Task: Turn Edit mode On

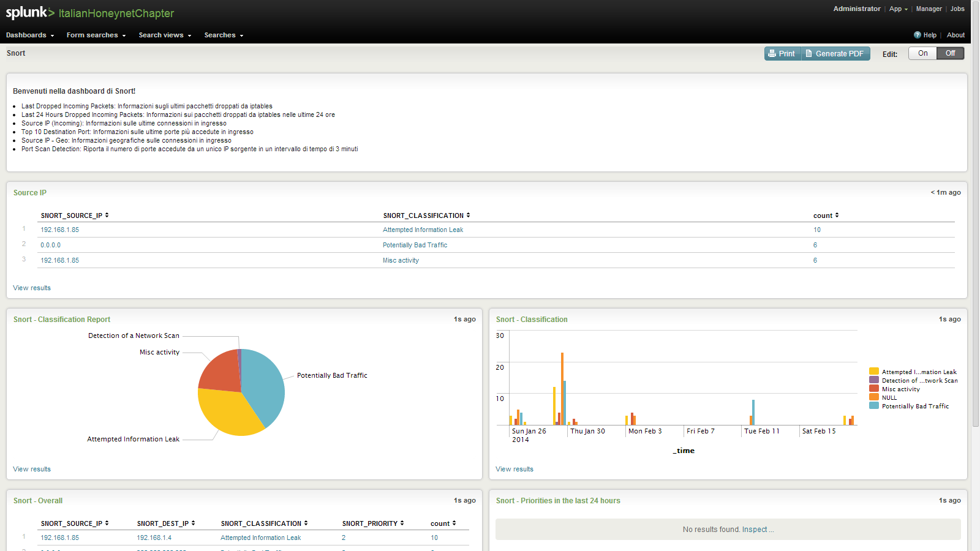Action: click(x=923, y=53)
